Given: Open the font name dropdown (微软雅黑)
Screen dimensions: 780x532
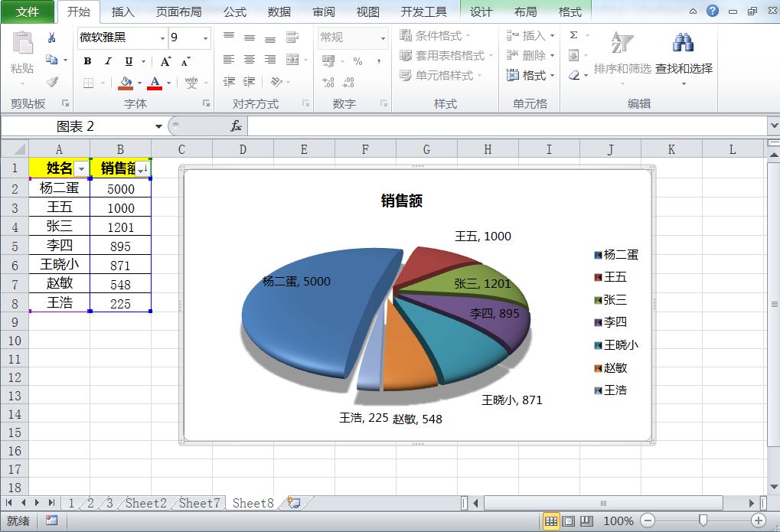Looking at the screenshot, I should coord(163,38).
